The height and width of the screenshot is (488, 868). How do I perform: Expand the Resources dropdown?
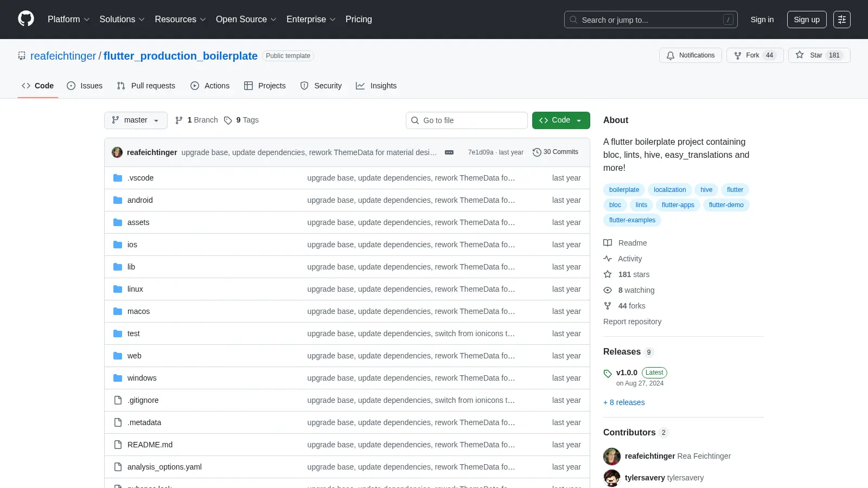pyautogui.click(x=180, y=20)
